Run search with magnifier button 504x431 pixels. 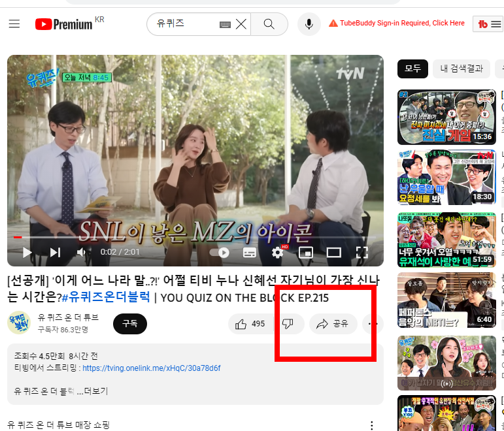click(269, 24)
